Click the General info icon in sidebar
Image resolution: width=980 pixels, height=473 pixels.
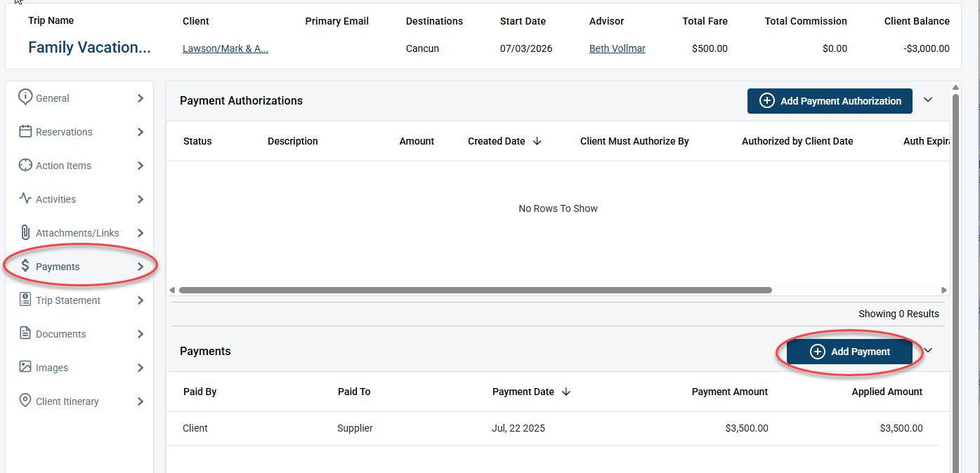coord(25,98)
